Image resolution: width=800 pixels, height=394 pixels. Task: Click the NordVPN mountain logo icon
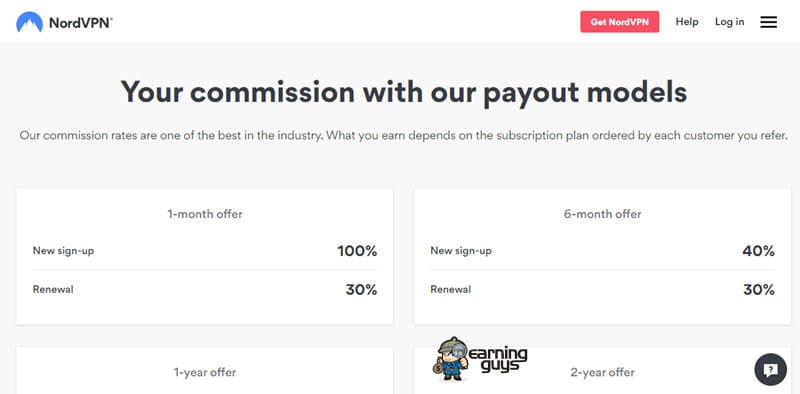tap(29, 22)
